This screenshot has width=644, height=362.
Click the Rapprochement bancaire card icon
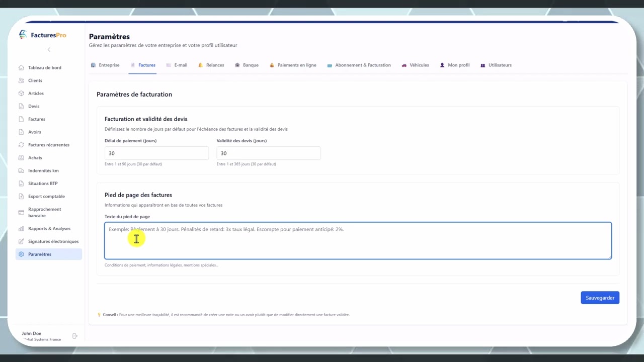pos(21,212)
